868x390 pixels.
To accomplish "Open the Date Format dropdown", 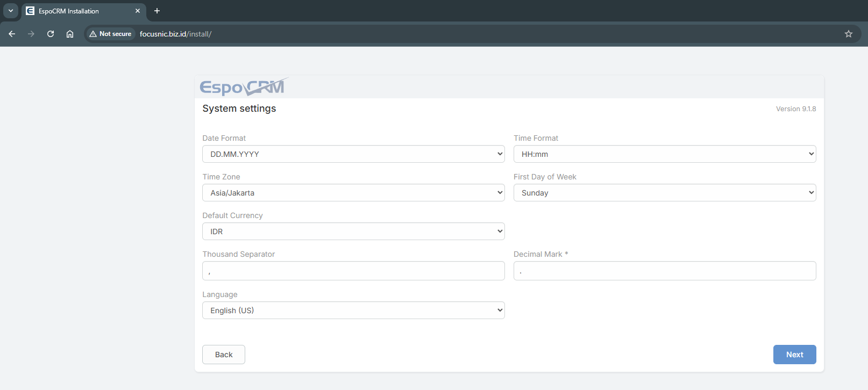I will click(x=353, y=154).
